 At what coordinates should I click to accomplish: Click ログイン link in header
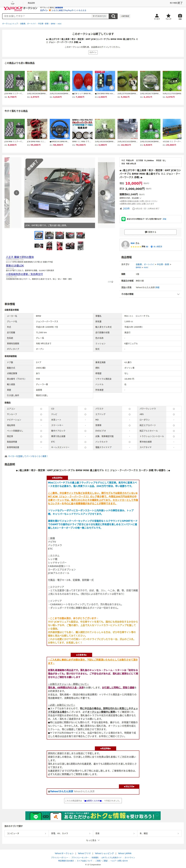[x=44, y=10]
